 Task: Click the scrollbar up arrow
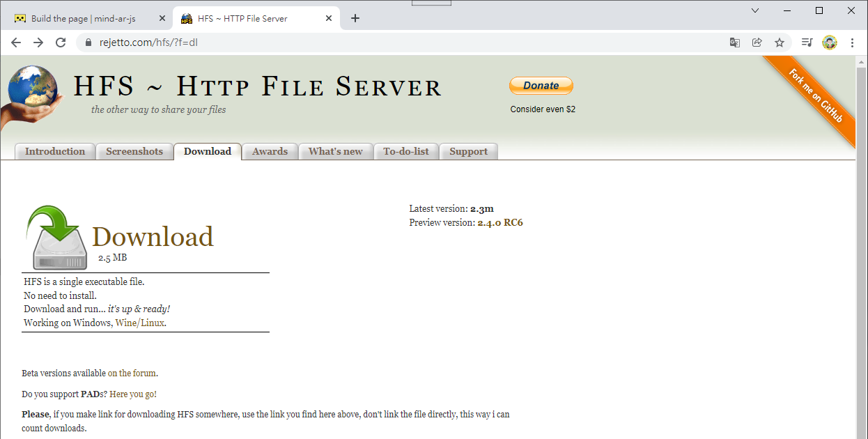tap(862, 61)
